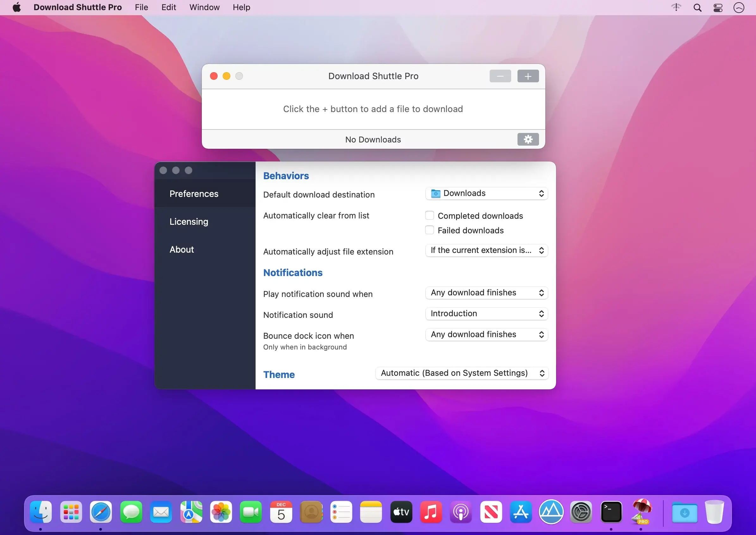The height and width of the screenshot is (535, 756).
Task: Open the file extension adjustment dropdown
Action: pyautogui.click(x=486, y=250)
